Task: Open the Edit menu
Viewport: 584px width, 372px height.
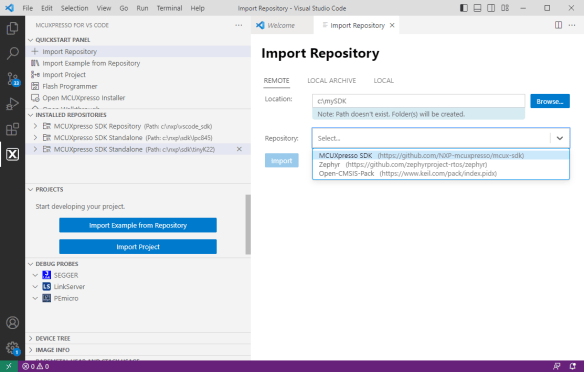Action: tap(47, 8)
